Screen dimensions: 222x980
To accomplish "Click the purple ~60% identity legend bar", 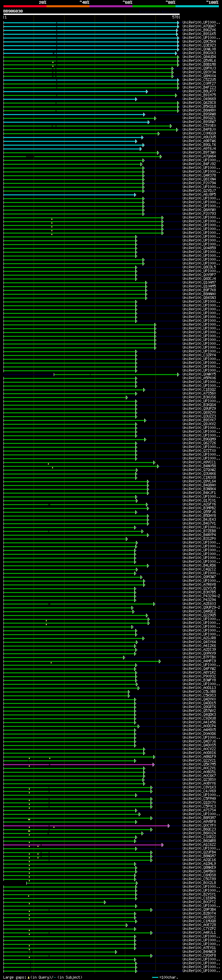I will (x=111, y=6).
